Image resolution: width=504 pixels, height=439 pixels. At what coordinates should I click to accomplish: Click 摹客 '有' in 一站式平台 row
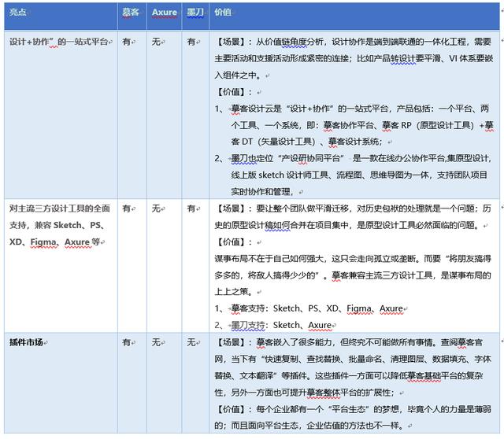click(127, 42)
